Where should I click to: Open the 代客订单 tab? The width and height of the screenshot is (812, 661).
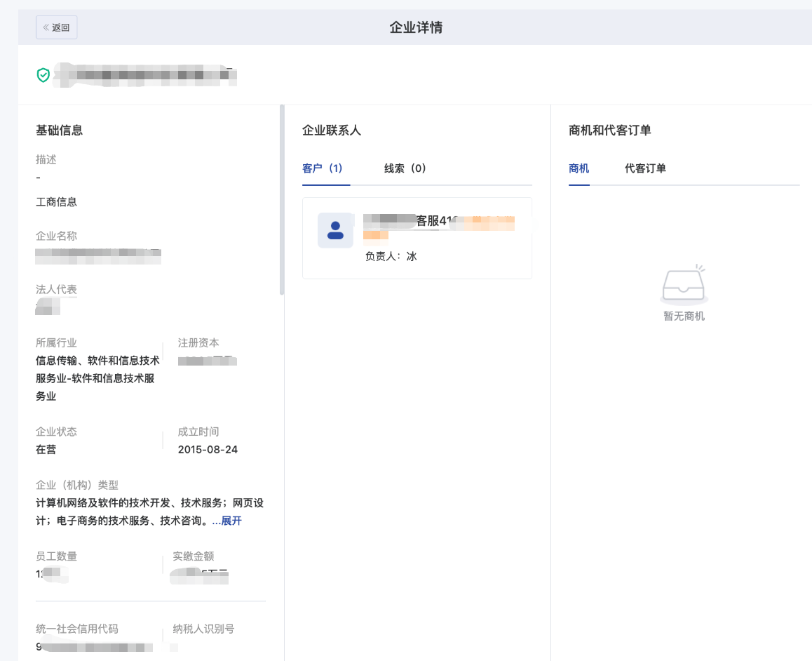coord(645,168)
